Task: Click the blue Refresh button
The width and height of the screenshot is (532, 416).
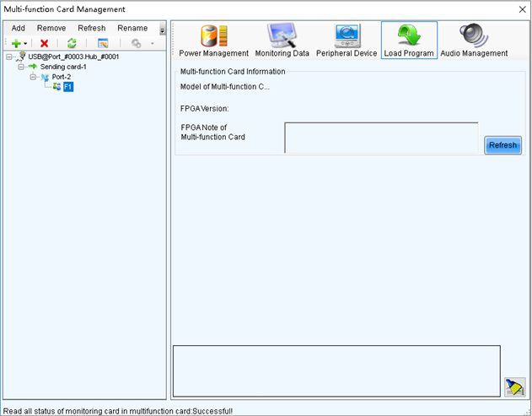Action: [x=502, y=145]
